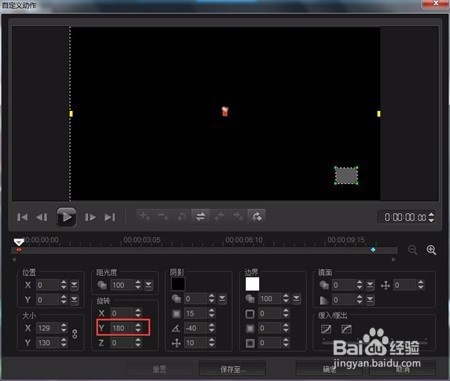Click the timecode stepper arrows
The width and height of the screenshot is (450, 381).
click(431, 218)
